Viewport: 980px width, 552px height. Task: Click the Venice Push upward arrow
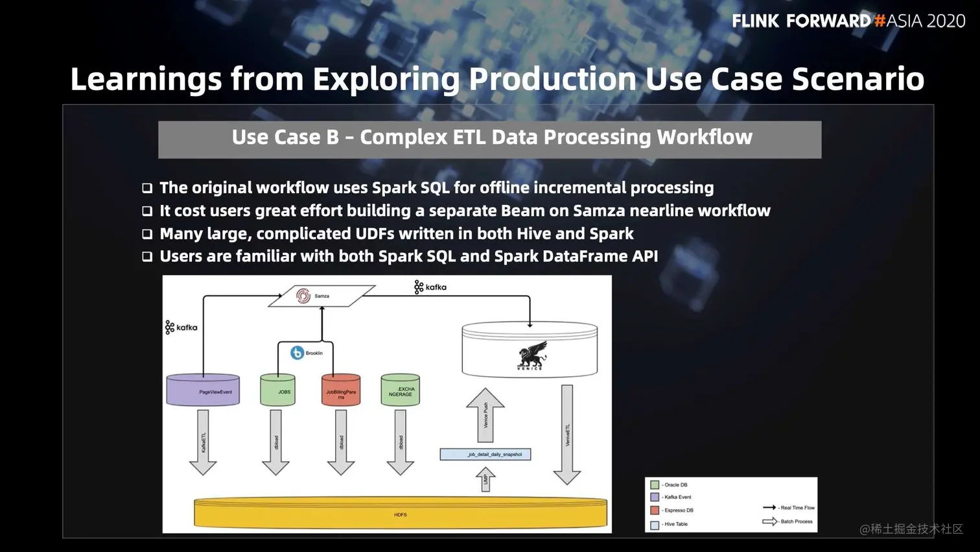[x=485, y=415]
